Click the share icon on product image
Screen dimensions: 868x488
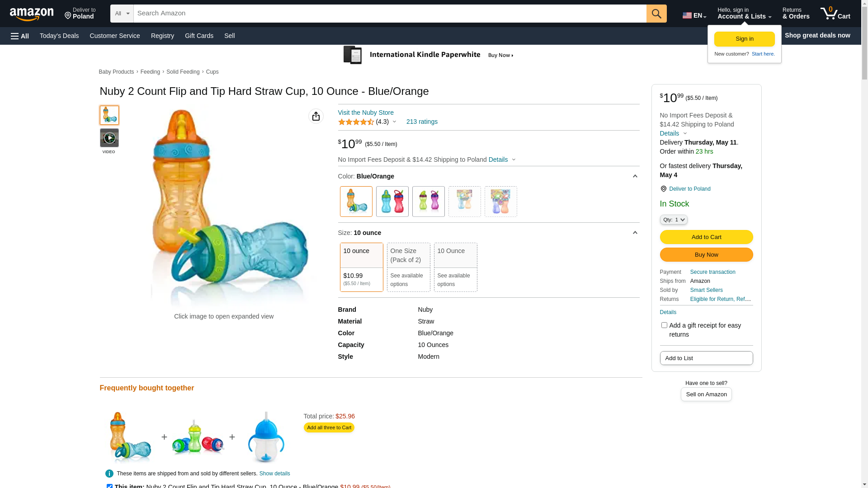(x=316, y=116)
